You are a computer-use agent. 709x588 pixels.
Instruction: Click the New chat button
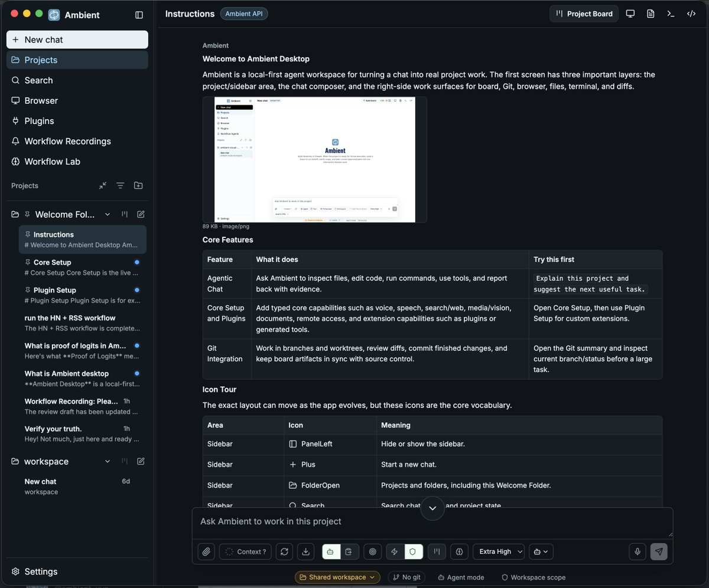(77, 40)
